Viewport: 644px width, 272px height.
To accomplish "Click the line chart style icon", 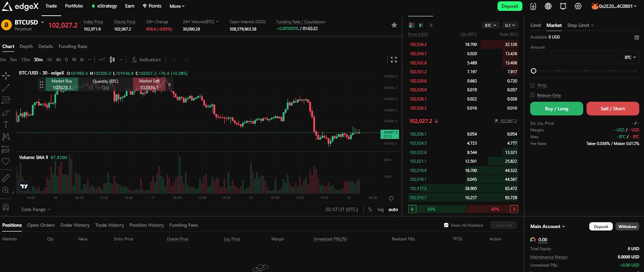I will (102, 60).
